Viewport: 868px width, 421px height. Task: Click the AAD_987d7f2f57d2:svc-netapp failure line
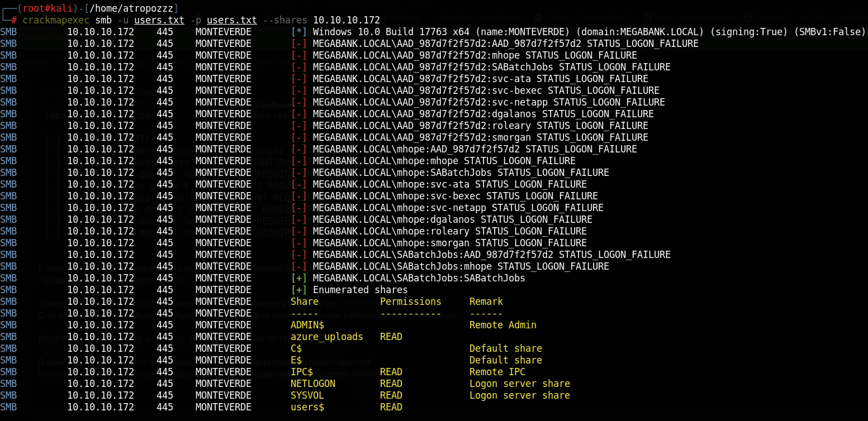[489, 102]
